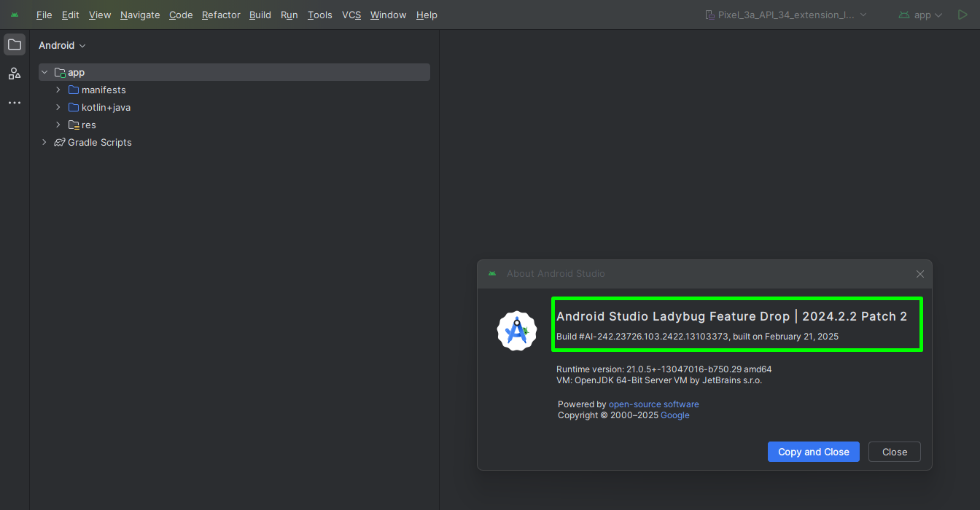Expand the kotlin+java folder
This screenshot has width=980, height=510.
pos(58,108)
